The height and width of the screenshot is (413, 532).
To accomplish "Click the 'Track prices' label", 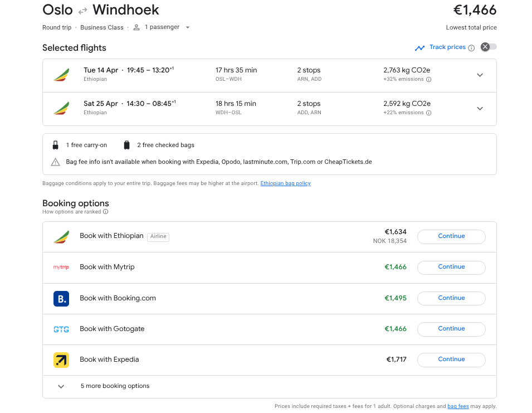I will pyautogui.click(x=447, y=47).
